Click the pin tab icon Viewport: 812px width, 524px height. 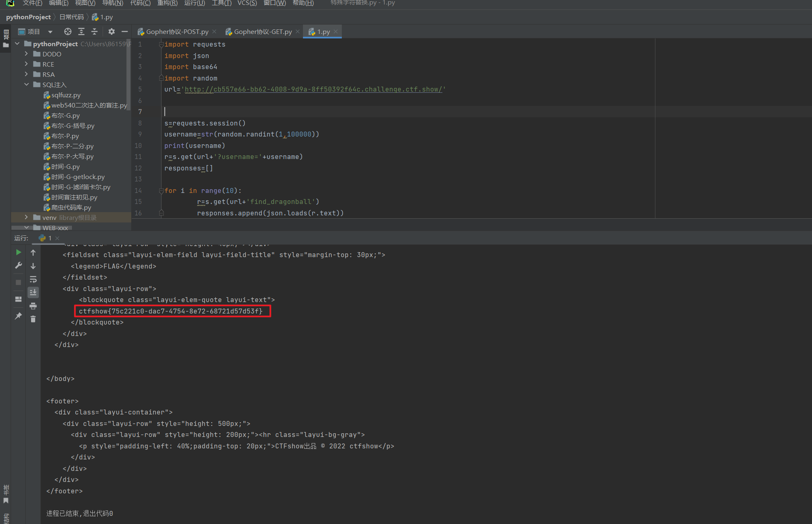pyautogui.click(x=18, y=316)
